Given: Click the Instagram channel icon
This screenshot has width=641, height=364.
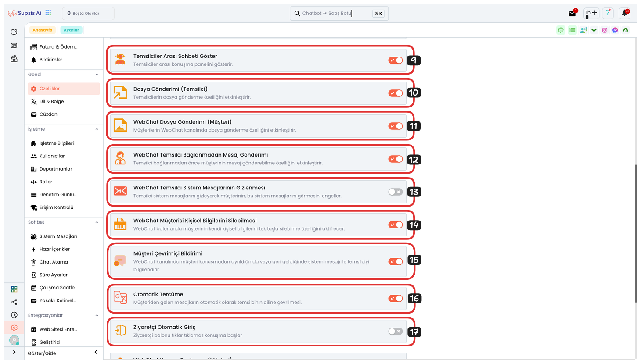Looking at the screenshot, I should click(x=605, y=30).
